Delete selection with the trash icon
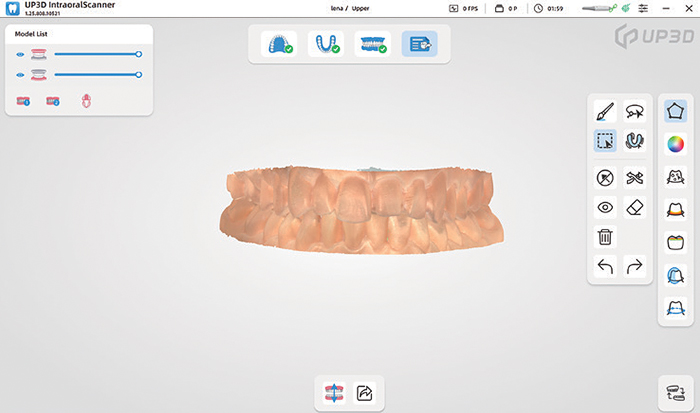Viewport: 700px width, 413px height. click(x=604, y=237)
